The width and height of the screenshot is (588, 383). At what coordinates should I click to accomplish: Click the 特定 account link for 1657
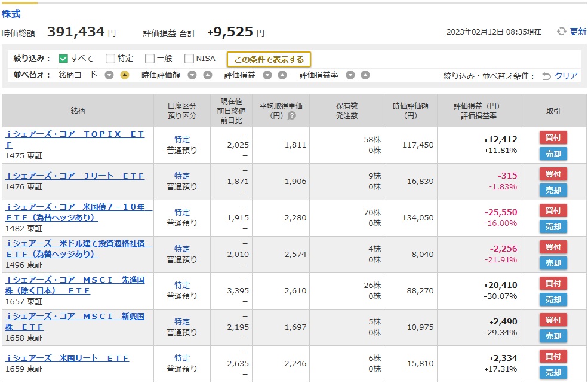tap(182, 285)
